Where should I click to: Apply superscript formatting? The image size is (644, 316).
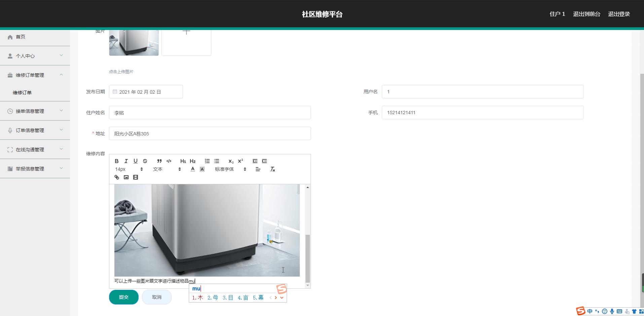pyautogui.click(x=240, y=161)
